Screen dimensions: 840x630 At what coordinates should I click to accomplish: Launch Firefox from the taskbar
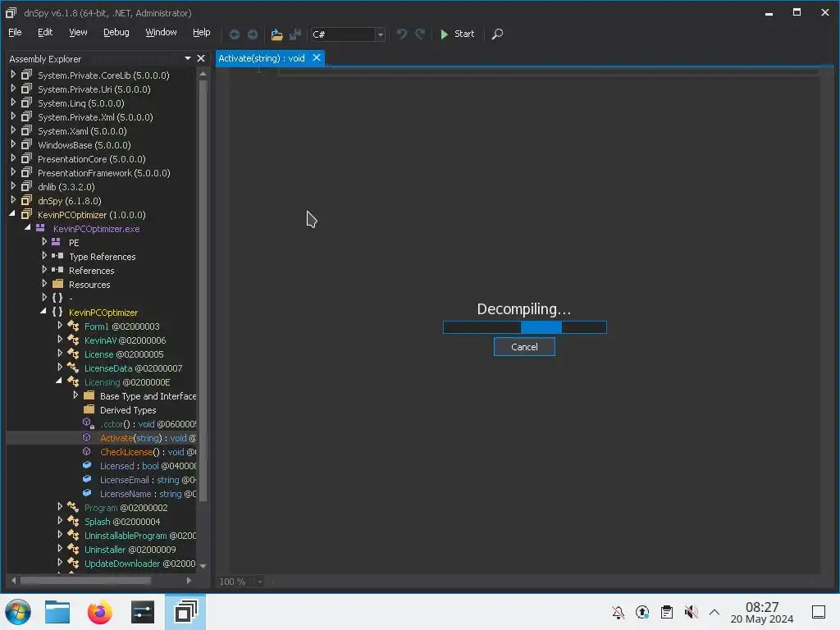pos(99,612)
